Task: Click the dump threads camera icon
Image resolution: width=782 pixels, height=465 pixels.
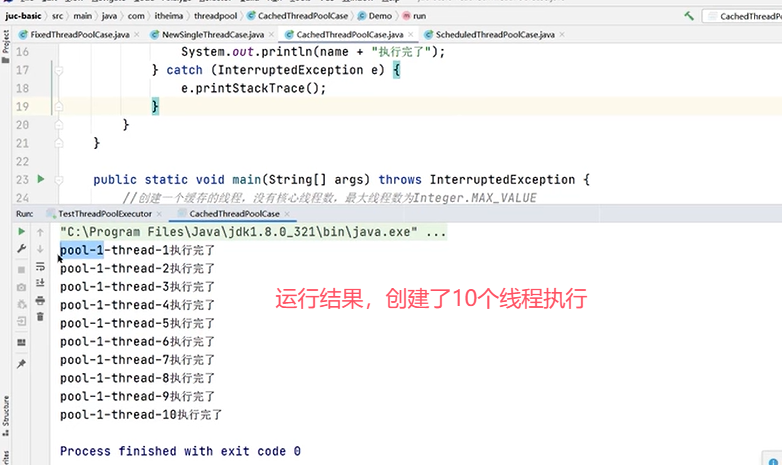Action: [x=21, y=287]
